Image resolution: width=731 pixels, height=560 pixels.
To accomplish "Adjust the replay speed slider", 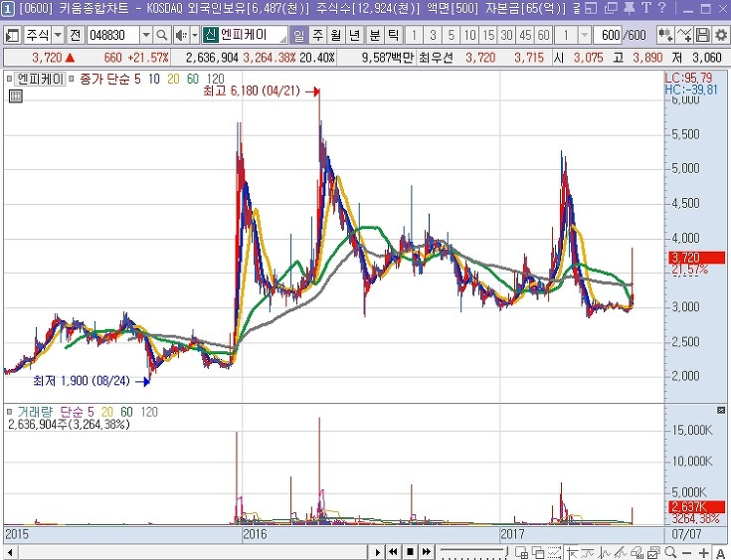I will 472,552.
